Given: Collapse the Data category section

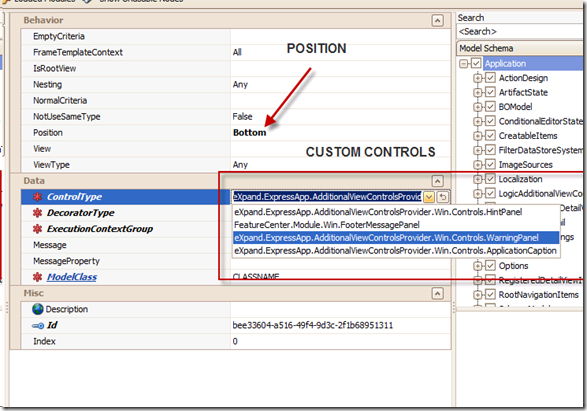Looking at the screenshot, I should [437, 181].
